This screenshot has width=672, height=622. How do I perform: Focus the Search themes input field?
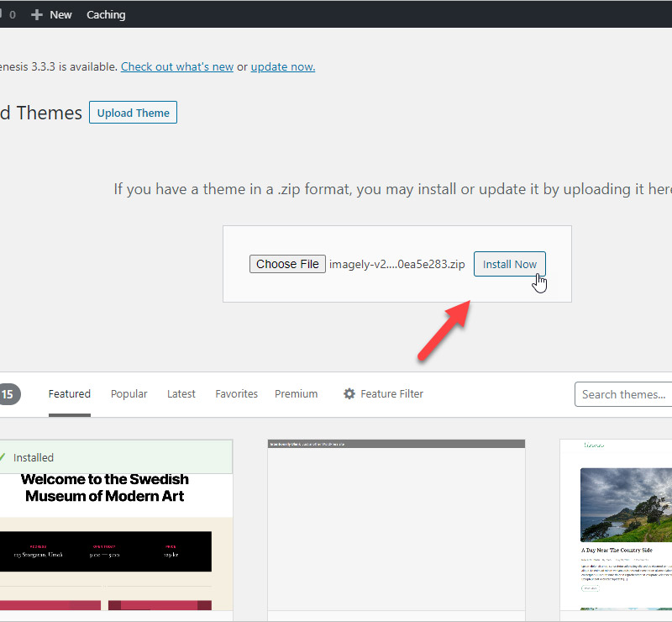coord(623,394)
